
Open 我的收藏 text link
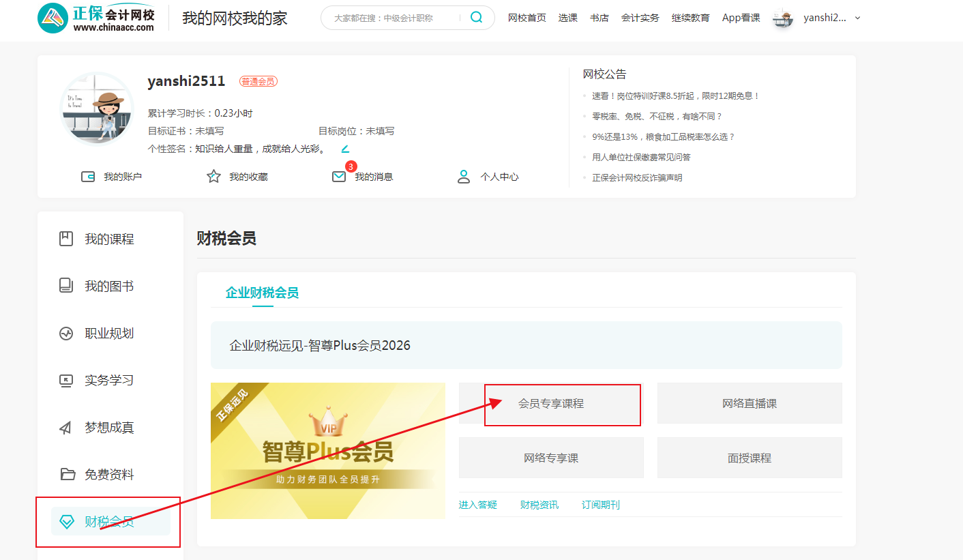click(x=248, y=177)
